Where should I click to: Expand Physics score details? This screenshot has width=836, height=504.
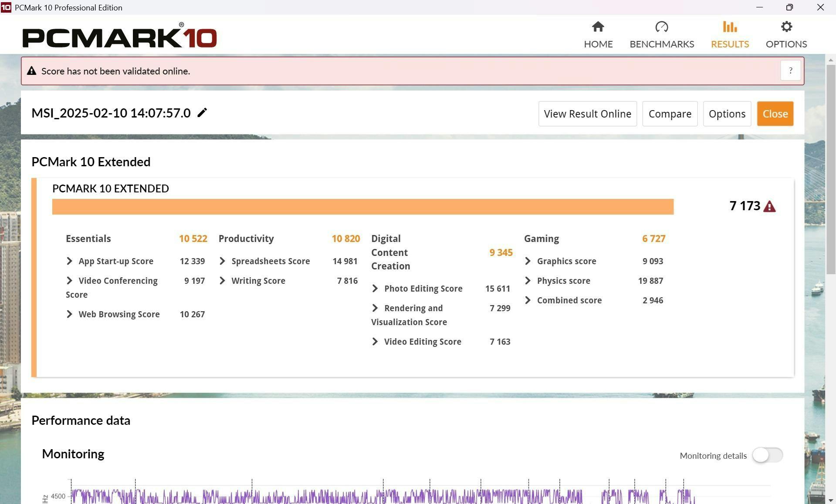(x=528, y=281)
